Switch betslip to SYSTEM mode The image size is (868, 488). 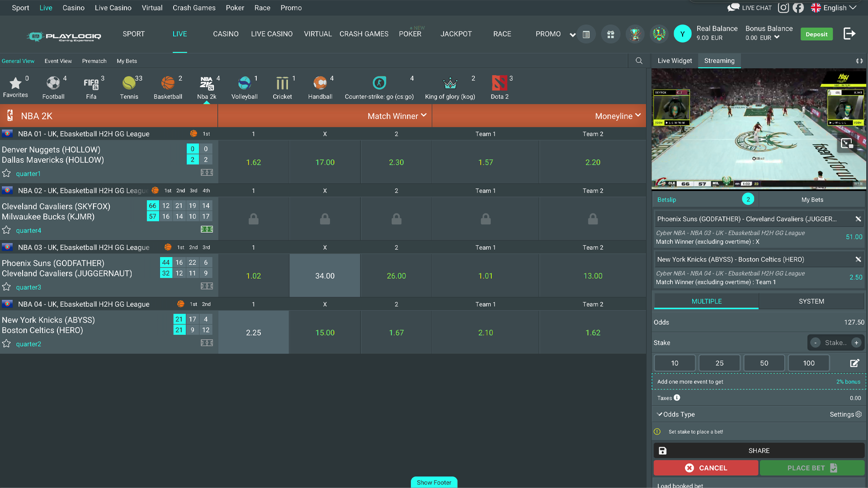(811, 301)
